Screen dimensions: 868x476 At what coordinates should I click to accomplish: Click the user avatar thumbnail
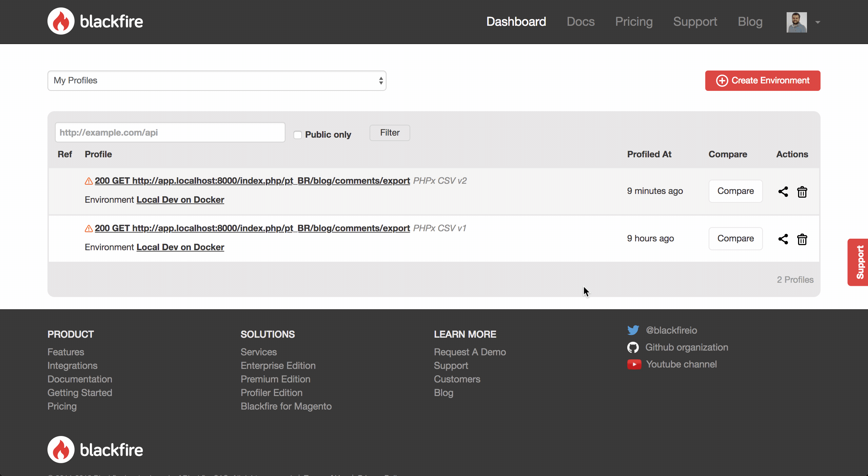796,22
